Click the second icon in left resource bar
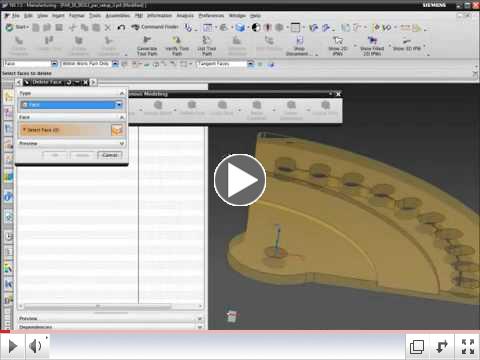The image size is (480, 360). (8, 113)
